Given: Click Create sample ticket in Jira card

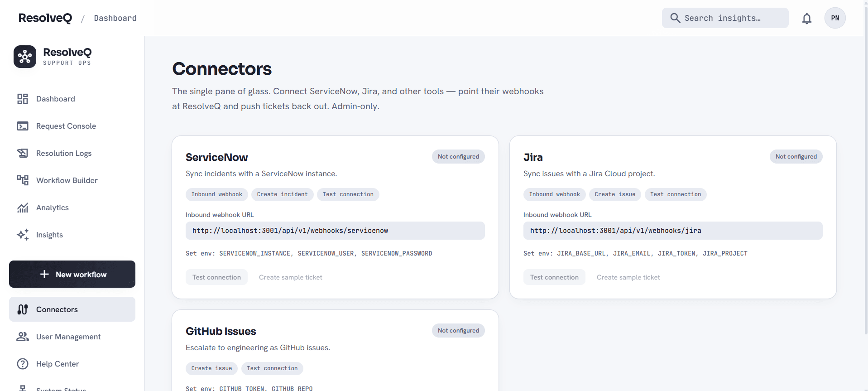Looking at the screenshot, I should pos(628,277).
